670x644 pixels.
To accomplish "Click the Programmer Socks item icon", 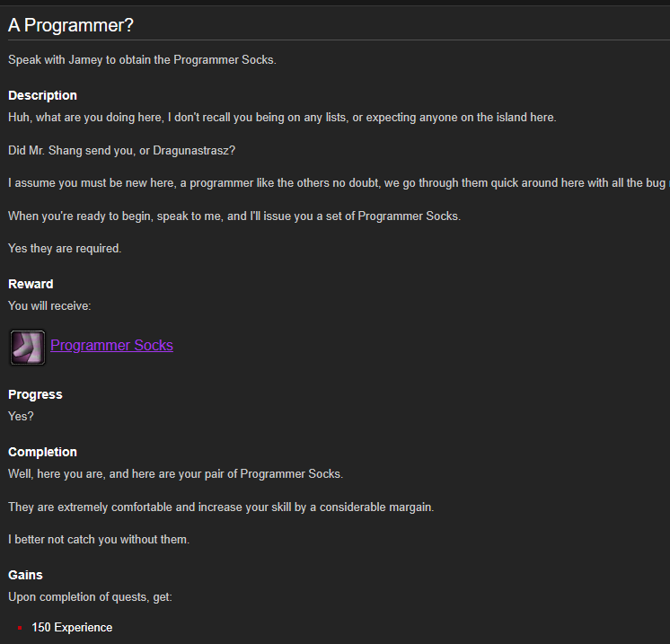I will coord(28,348).
